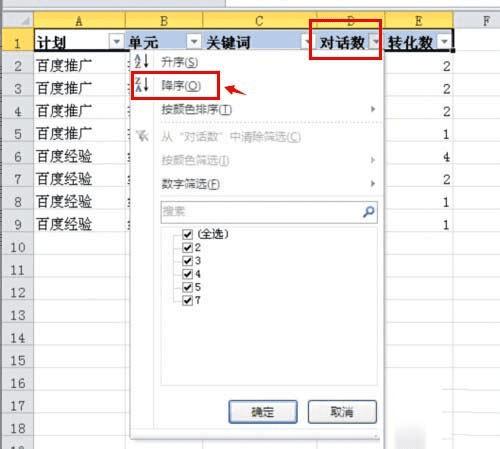Uncheck the value 7 checkbox
This screenshot has width=500, height=449.
point(187,300)
